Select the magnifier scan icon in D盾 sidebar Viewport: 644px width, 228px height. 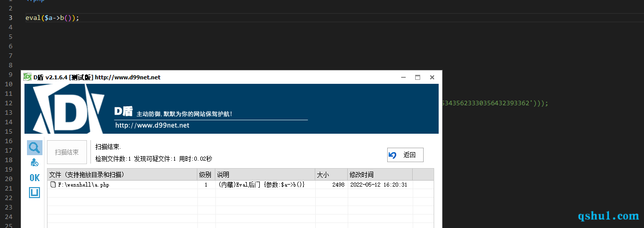point(34,148)
